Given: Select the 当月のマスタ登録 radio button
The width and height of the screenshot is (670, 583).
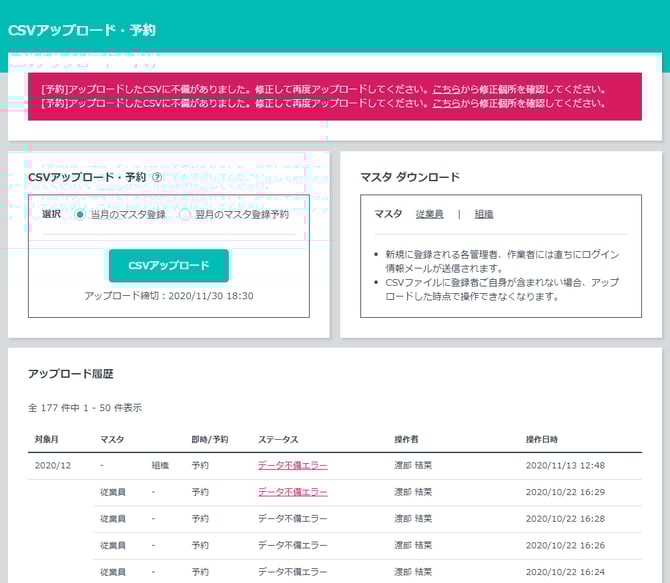Looking at the screenshot, I should 79,215.
